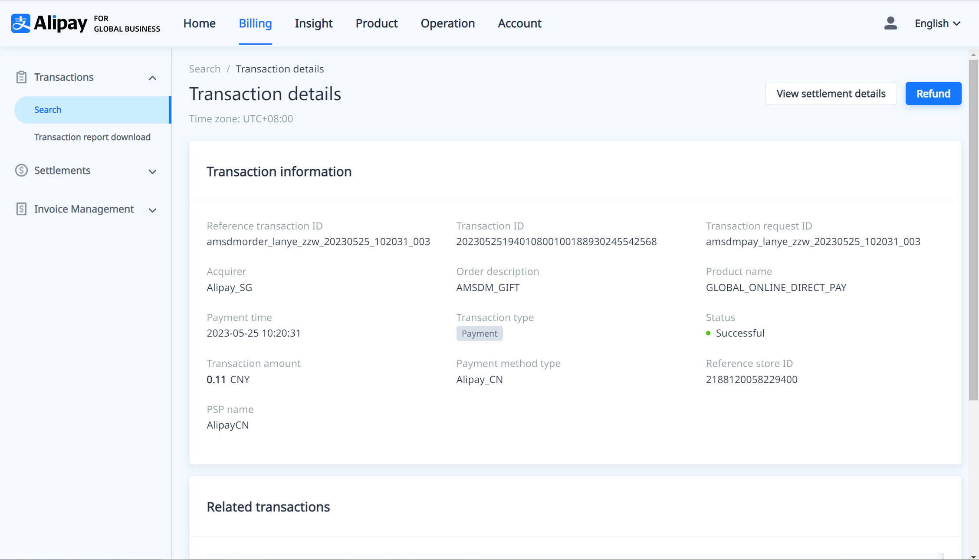Click the Settlements dollar-coin icon
This screenshot has height=560, width=979.
[x=21, y=170]
